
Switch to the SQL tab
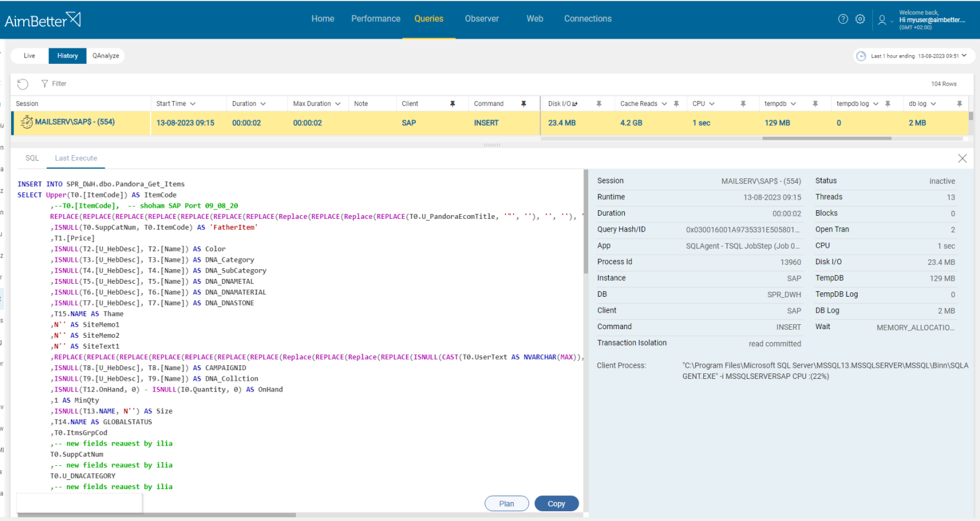[x=32, y=158]
